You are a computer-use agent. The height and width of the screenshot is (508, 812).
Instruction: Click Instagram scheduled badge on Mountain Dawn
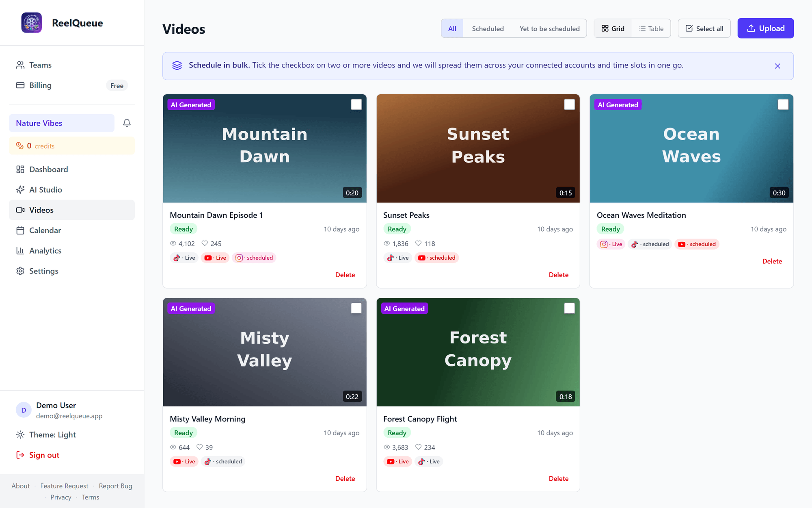[x=254, y=258]
